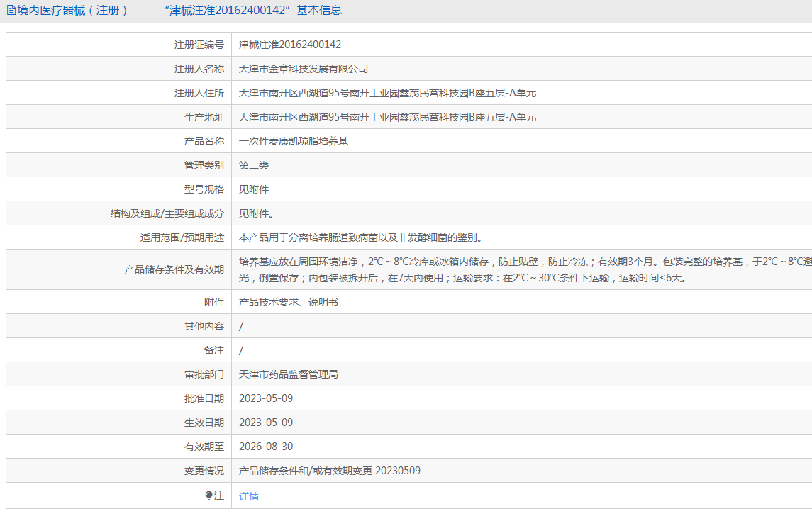812x509 pixels.
Task: Click the 注册人住所 address value
Action: (x=387, y=93)
